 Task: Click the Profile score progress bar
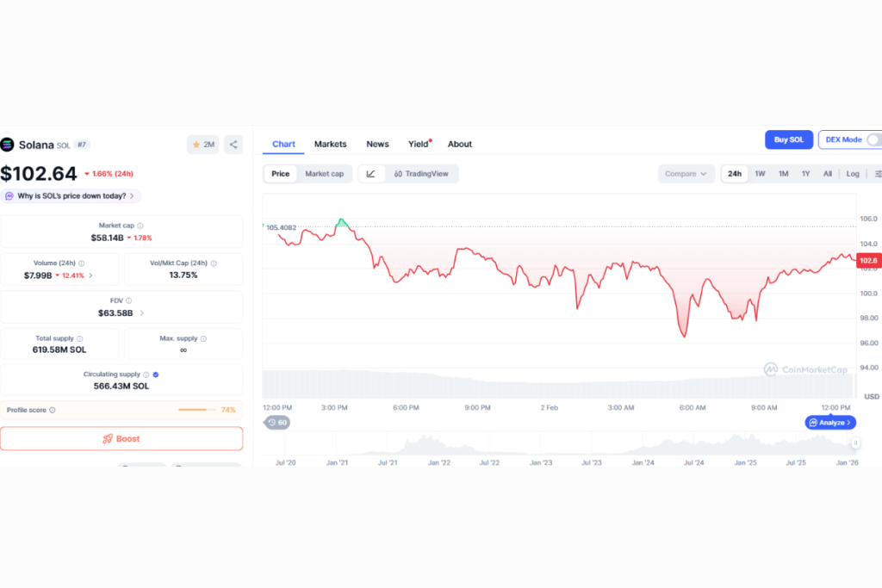tap(197, 410)
